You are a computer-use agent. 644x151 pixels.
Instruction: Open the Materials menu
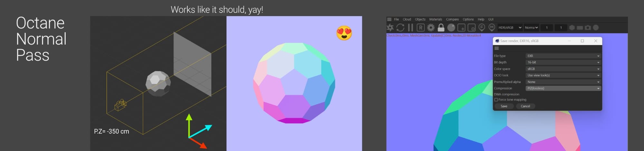(x=436, y=19)
